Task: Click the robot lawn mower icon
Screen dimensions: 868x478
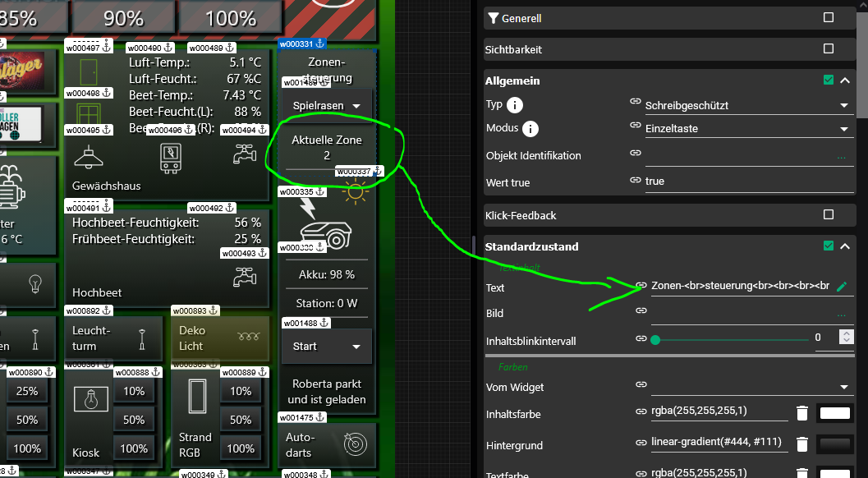Action: [326, 234]
